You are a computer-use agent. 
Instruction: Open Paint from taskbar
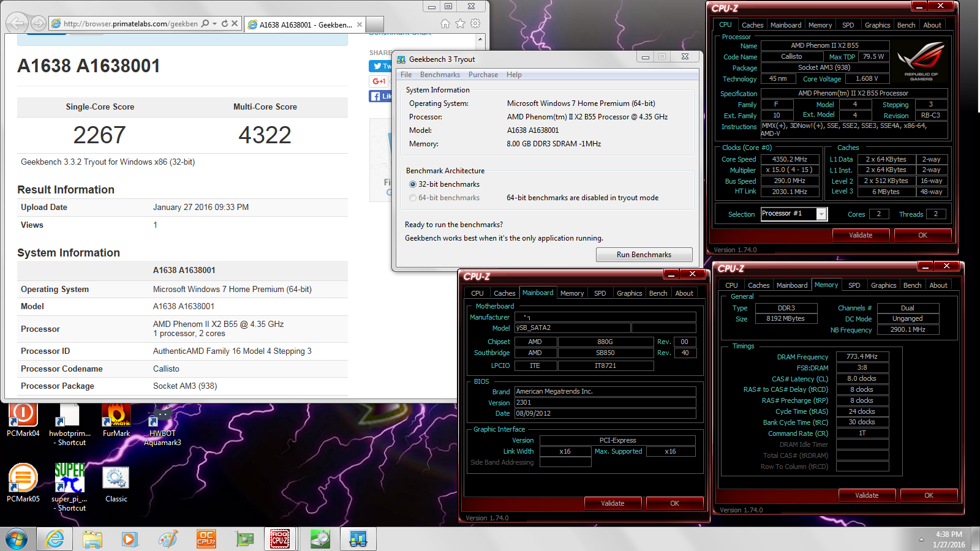tap(168, 539)
